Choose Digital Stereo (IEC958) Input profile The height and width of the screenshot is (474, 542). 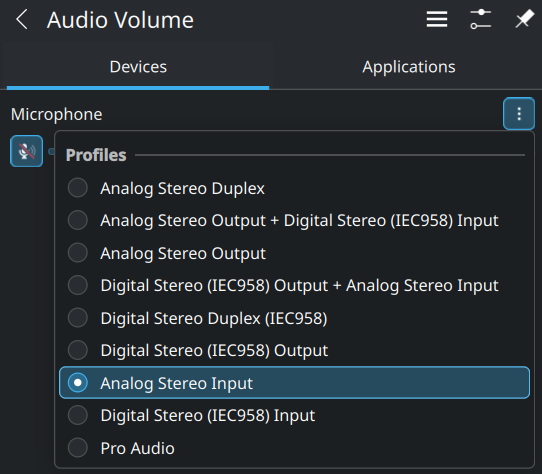point(294,415)
